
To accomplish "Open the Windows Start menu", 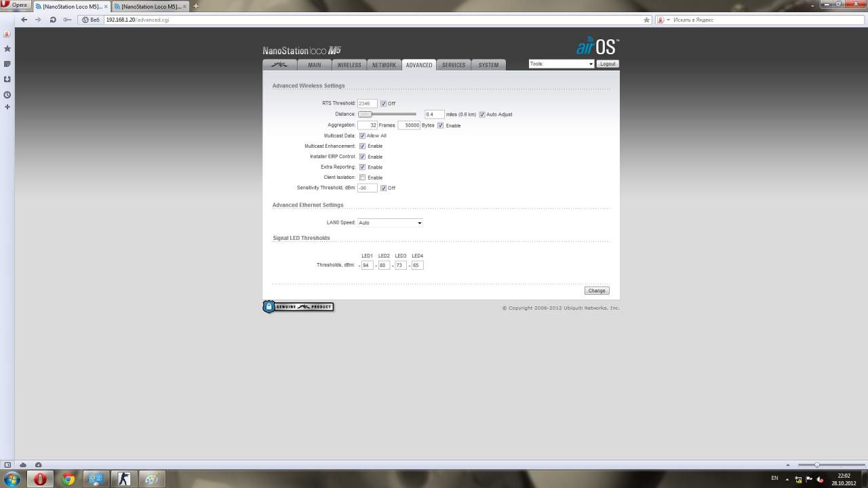I will click(x=12, y=479).
